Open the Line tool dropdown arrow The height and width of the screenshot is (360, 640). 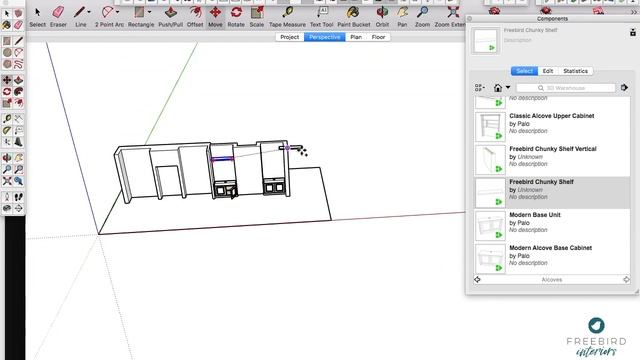pos(89,12)
